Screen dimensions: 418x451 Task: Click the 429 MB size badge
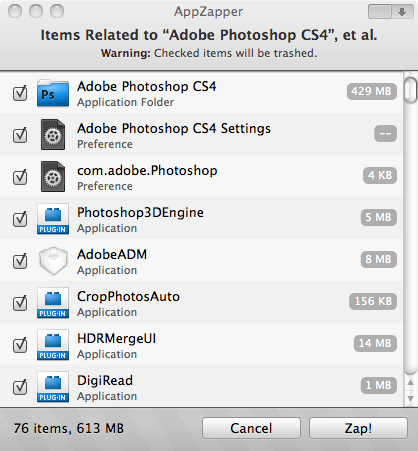[x=372, y=91]
